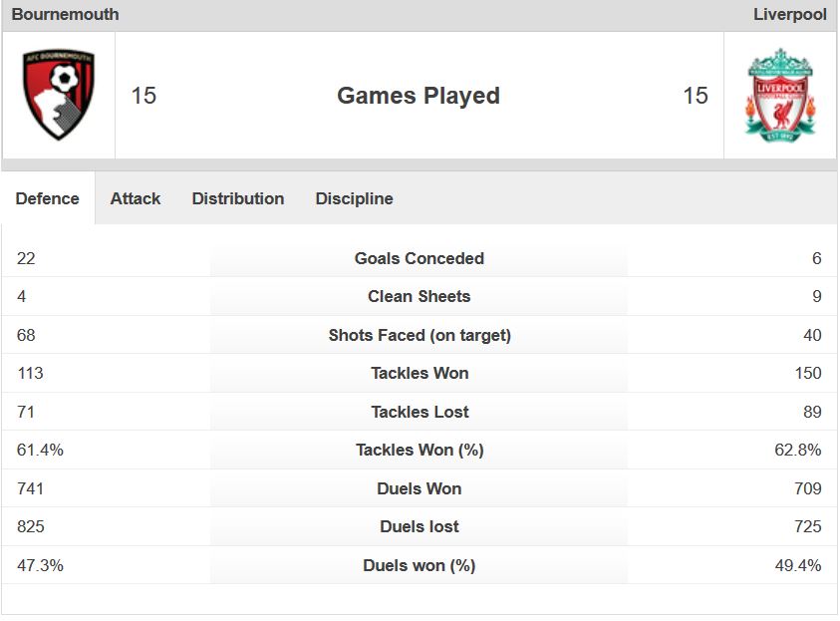Open the Distribution tab
Image resolution: width=840 pixels, height=621 pixels.
[238, 198]
